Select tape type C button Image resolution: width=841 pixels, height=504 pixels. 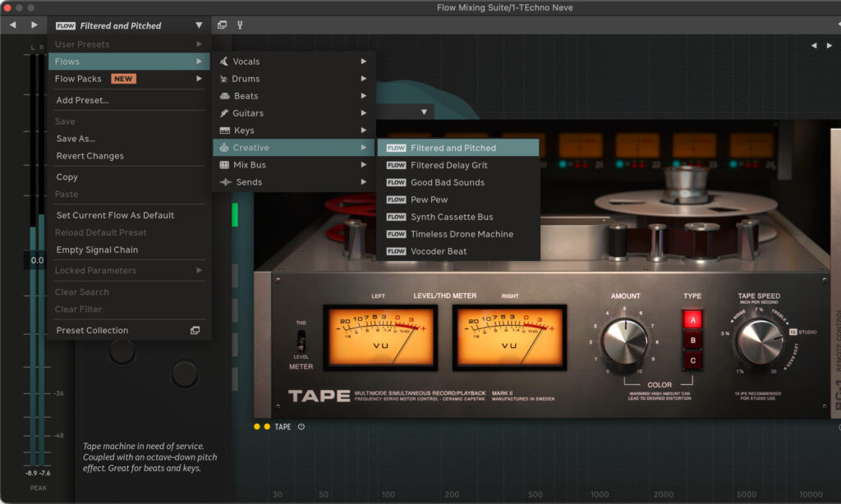click(x=692, y=360)
